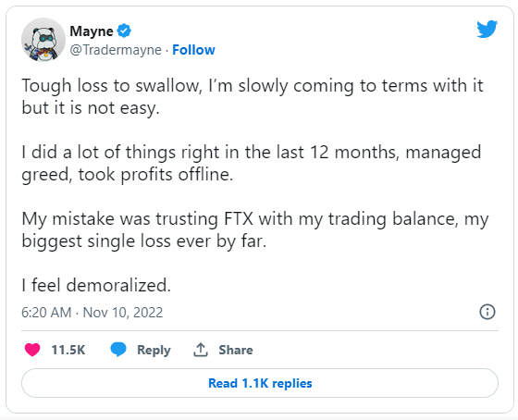This screenshot has height=420, width=518.
Task: Click the 6:20 AM Nov 10, 2022 timestamp
Action: pyautogui.click(x=92, y=313)
